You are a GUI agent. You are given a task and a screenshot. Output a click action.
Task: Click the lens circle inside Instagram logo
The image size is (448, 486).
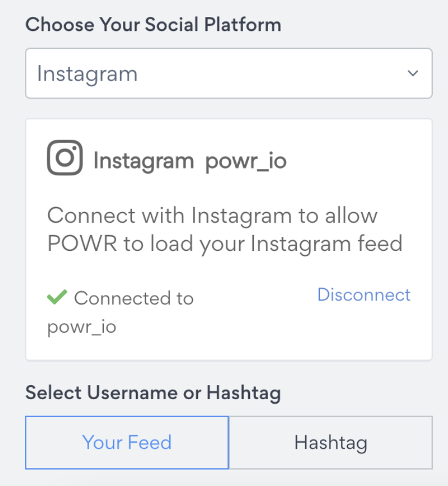65,158
